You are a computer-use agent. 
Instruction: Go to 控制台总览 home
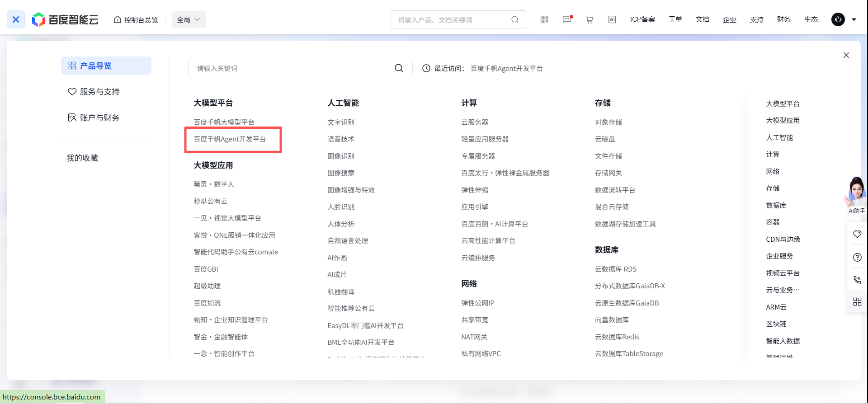point(136,20)
